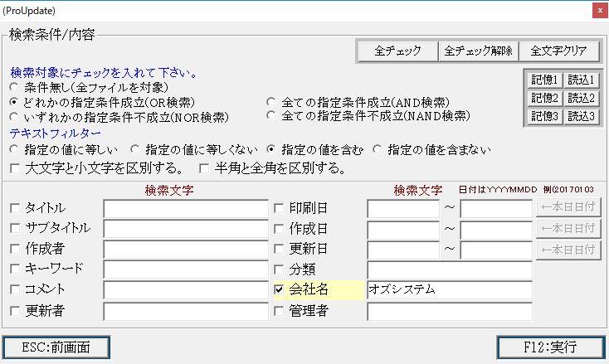Select 条件無し(全ファイルを対象) radio option

click(x=14, y=87)
